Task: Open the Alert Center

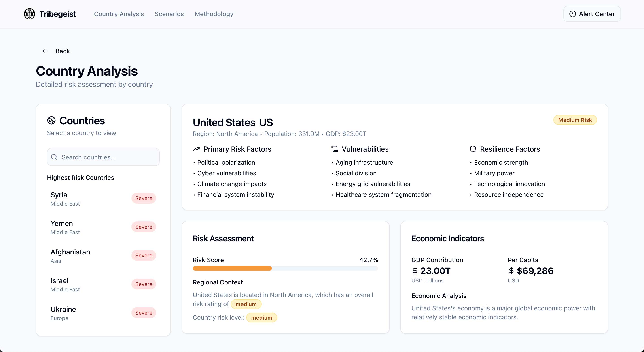Action: pyautogui.click(x=591, y=14)
